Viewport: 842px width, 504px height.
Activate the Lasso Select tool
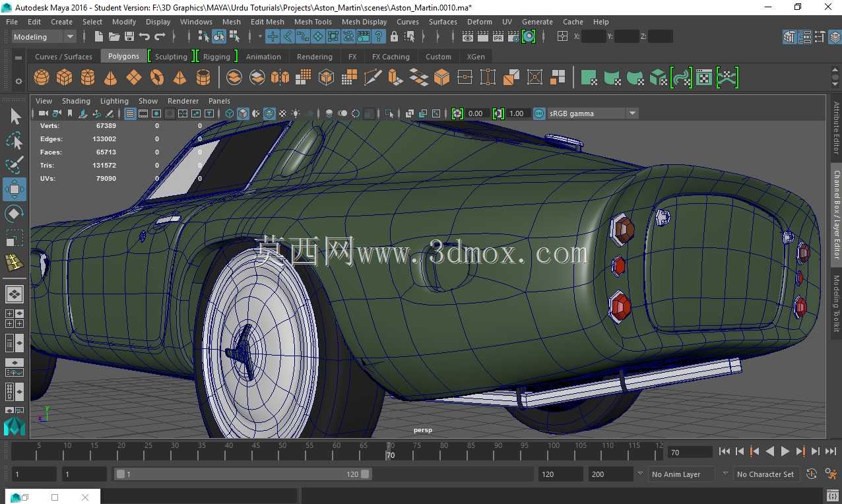tap(15, 141)
